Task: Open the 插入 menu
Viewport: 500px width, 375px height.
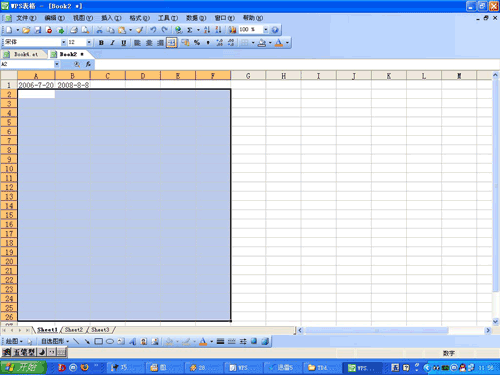Action: point(111,18)
